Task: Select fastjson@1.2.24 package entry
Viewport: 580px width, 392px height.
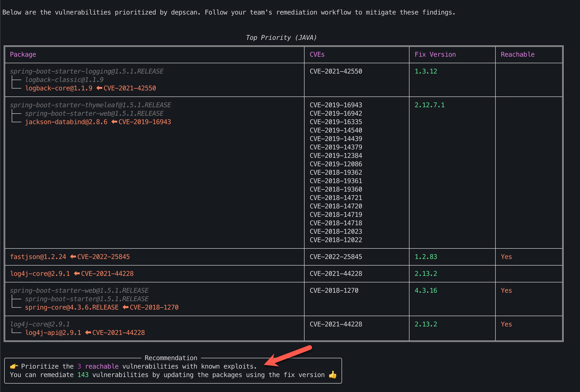Action: [38, 257]
